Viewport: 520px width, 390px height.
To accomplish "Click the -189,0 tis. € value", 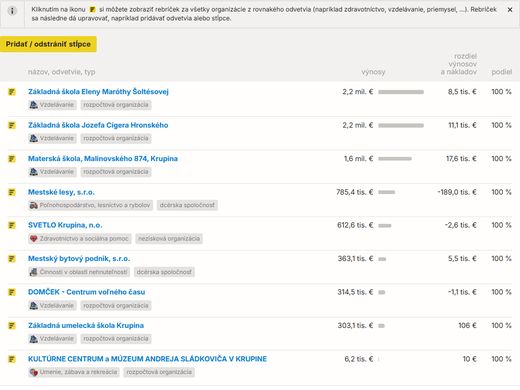I will pyautogui.click(x=457, y=192).
